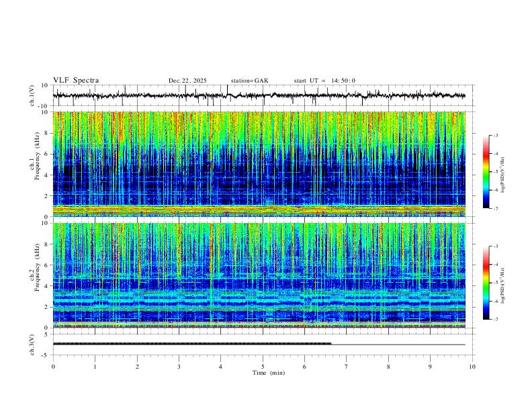Click the "6" kHz tick on ch.1 spectrogram axis
The image size is (532, 411).
coord(46,154)
